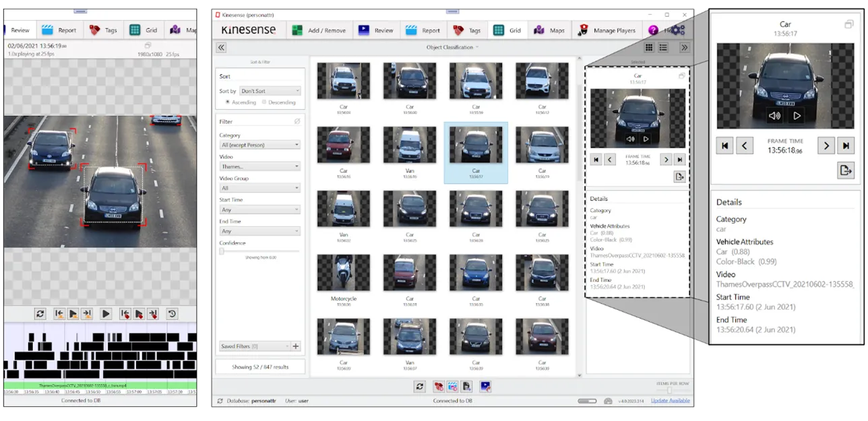Pop out the Selected preview in main window
The height and width of the screenshot is (421, 868).
pyautogui.click(x=682, y=77)
